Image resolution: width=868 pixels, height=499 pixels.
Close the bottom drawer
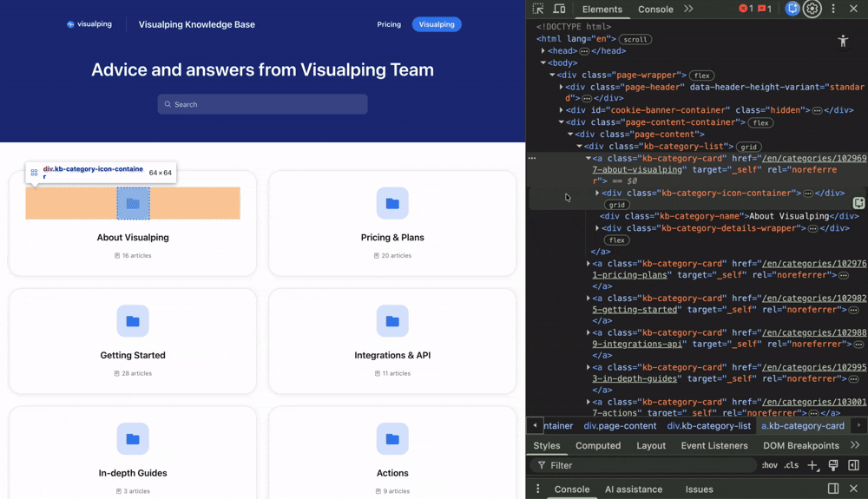click(x=853, y=489)
